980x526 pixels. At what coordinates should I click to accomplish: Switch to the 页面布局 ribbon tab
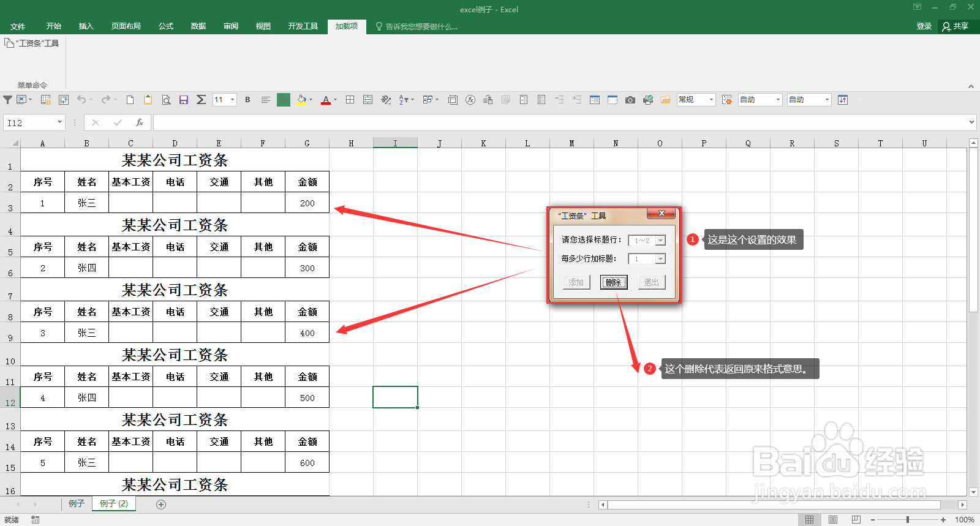126,26
